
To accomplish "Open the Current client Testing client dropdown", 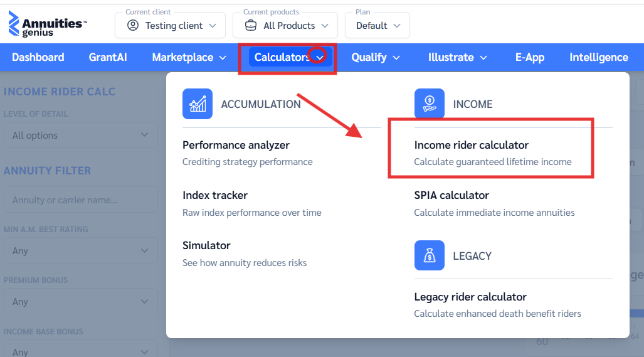I will [x=170, y=26].
